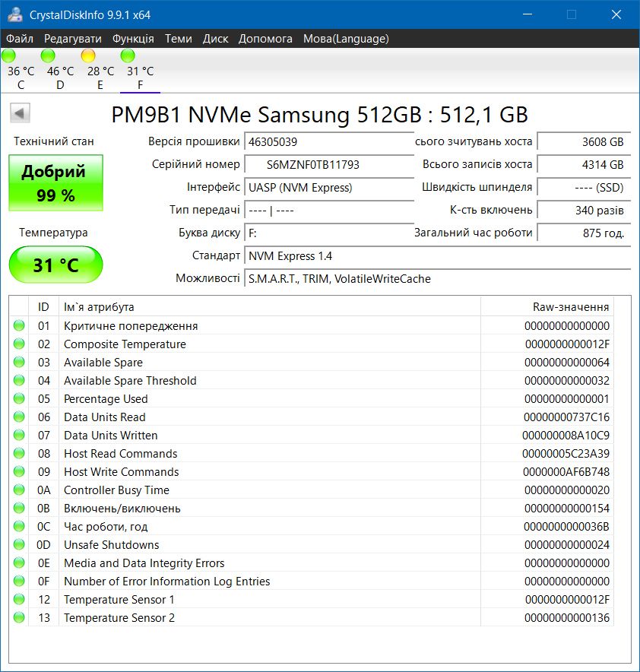
Task: Click the interface field UASP (NVM Express)
Action: click(x=329, y=187)
